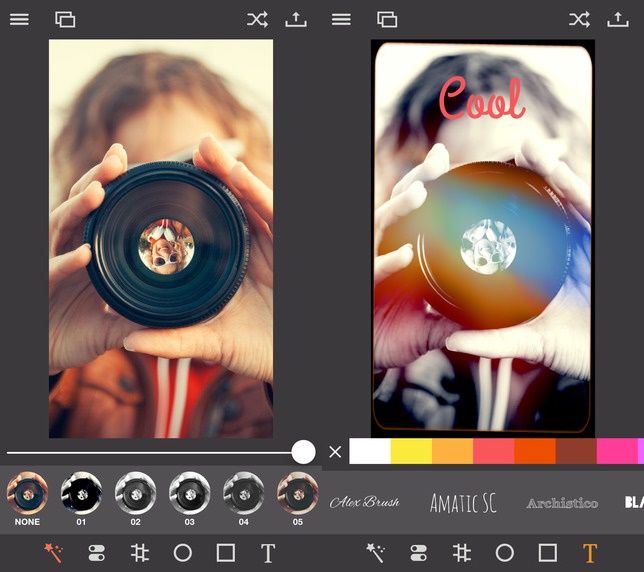Pick light orange color swatch

coord(453,451)
